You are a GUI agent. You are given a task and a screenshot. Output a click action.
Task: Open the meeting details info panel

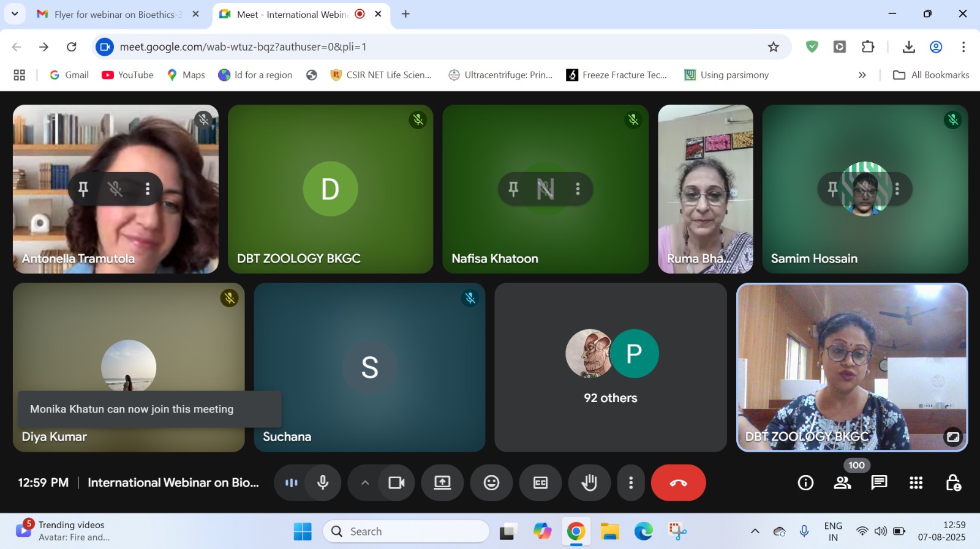coord(805,483)
